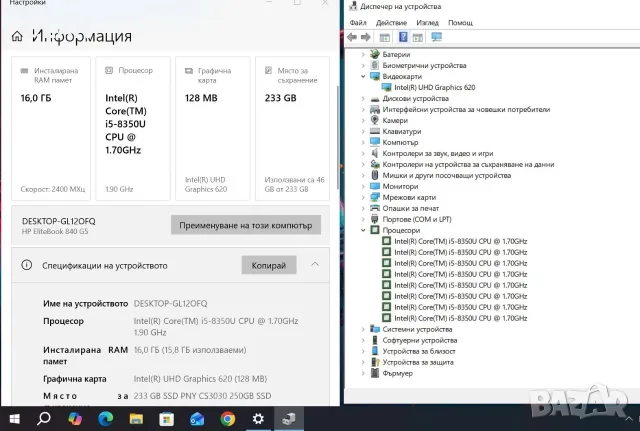Open the Mail app from the taskbar
This screenshot has height=431, width=640.
(x=197, y=419)
